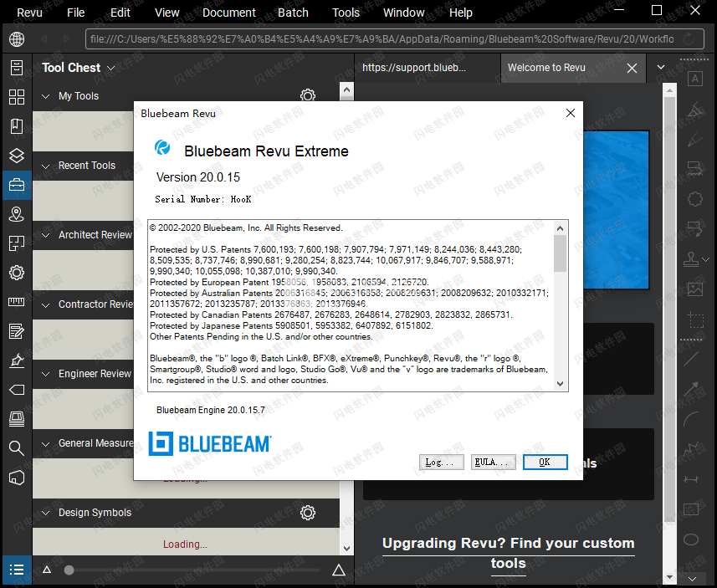Click the file URL address field
The width and height of the screenshot is (717, 588).
pos(382,39)
